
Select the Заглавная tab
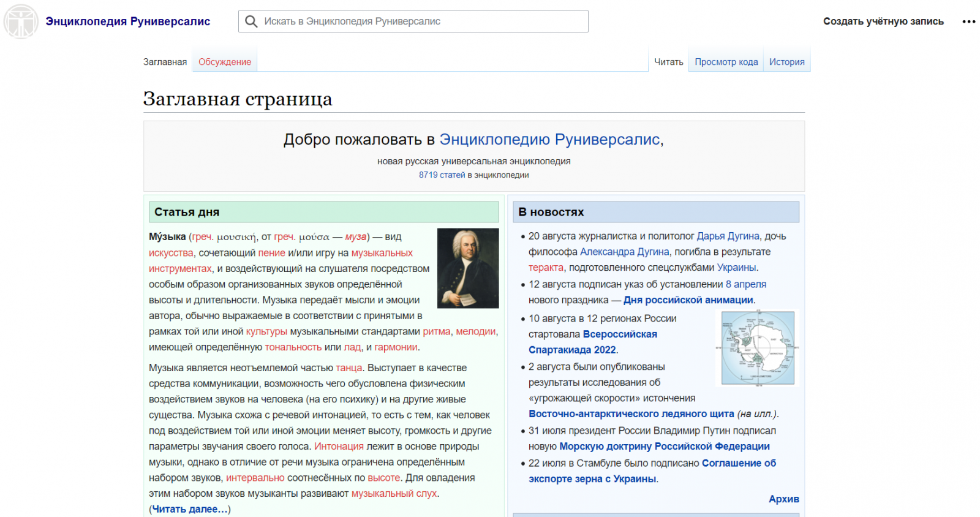[165, 62]
